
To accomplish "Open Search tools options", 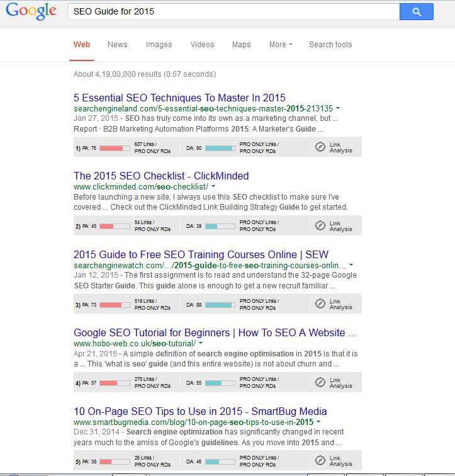I will 330,45.
